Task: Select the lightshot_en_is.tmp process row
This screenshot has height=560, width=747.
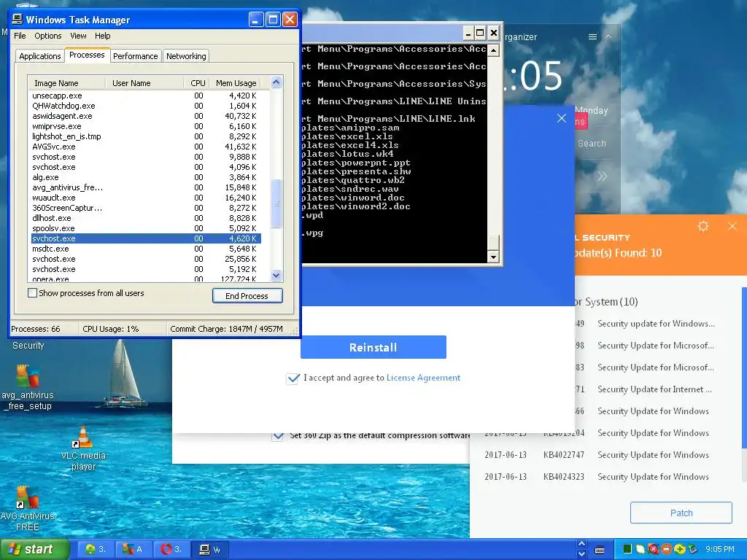Action: tap(146, 136)
